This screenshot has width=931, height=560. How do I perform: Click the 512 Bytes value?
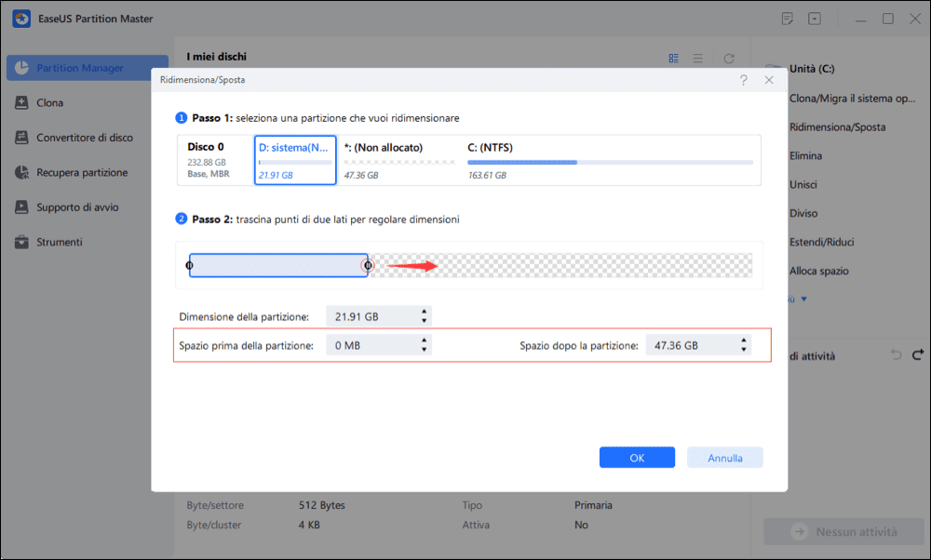[322, 505]
